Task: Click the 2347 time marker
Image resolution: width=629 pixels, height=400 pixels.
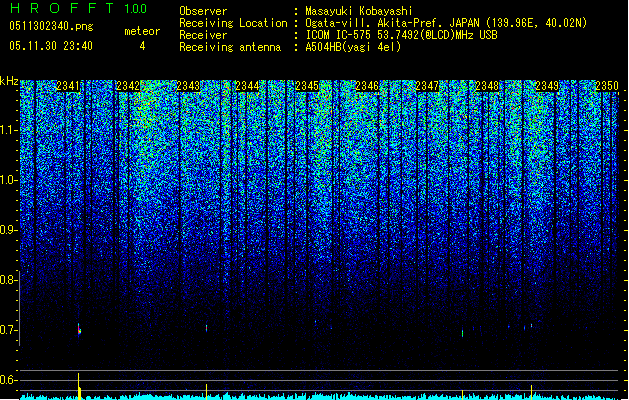Action: [427, 86]
